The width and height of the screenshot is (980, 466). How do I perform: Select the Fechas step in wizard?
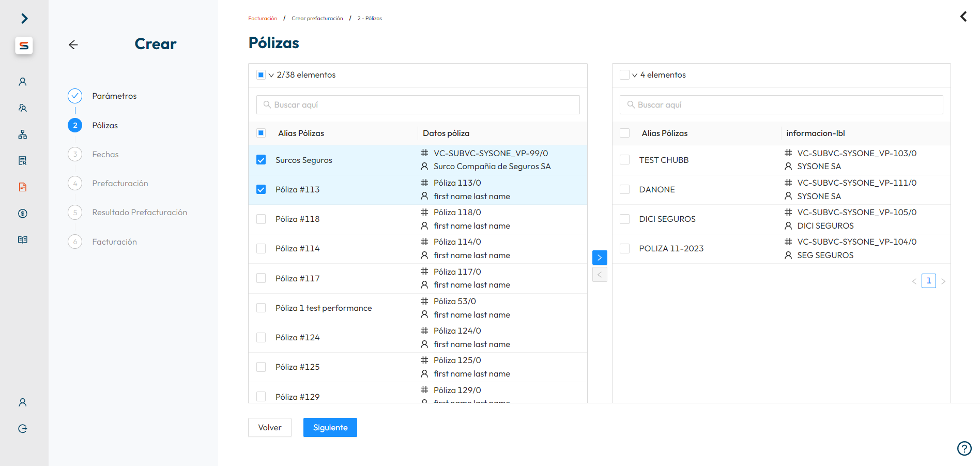tap(105, 155)
